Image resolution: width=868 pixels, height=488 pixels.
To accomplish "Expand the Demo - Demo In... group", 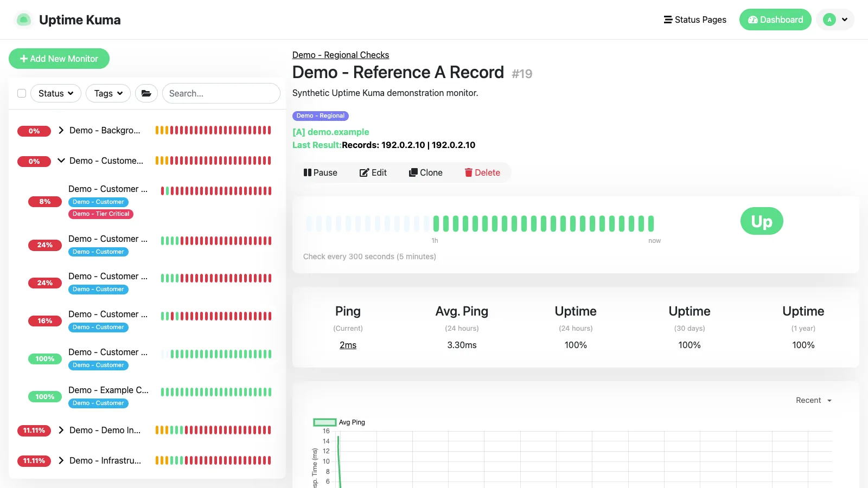I will (x=61, y=430).
